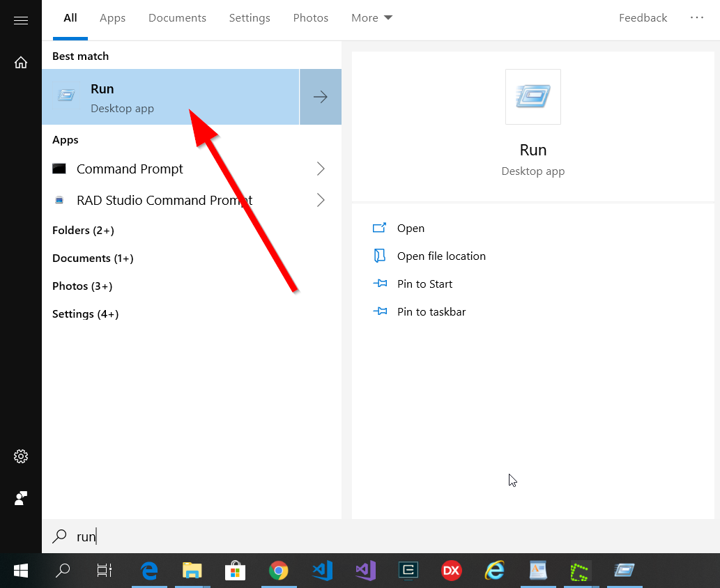Switch to the Apps tab

112,18
